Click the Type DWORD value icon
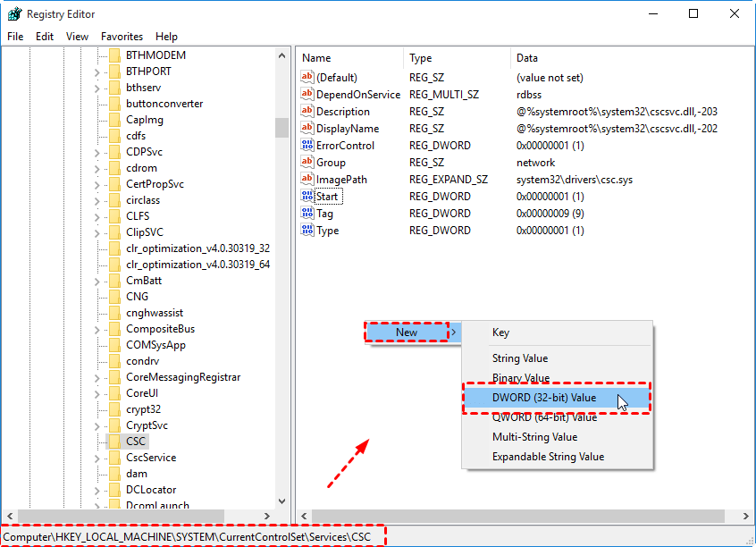The width and height of the screenshot is (756, 547). coord(307,230)
